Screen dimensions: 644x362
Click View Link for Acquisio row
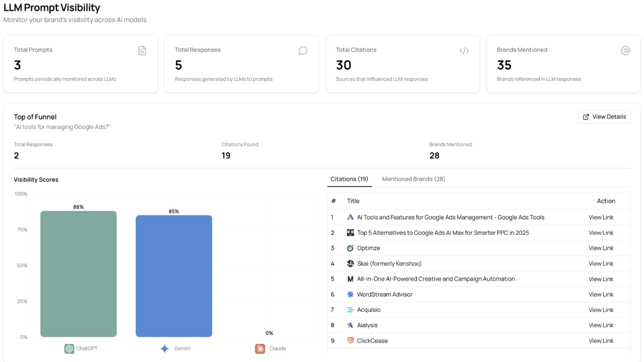click(601, 310)
